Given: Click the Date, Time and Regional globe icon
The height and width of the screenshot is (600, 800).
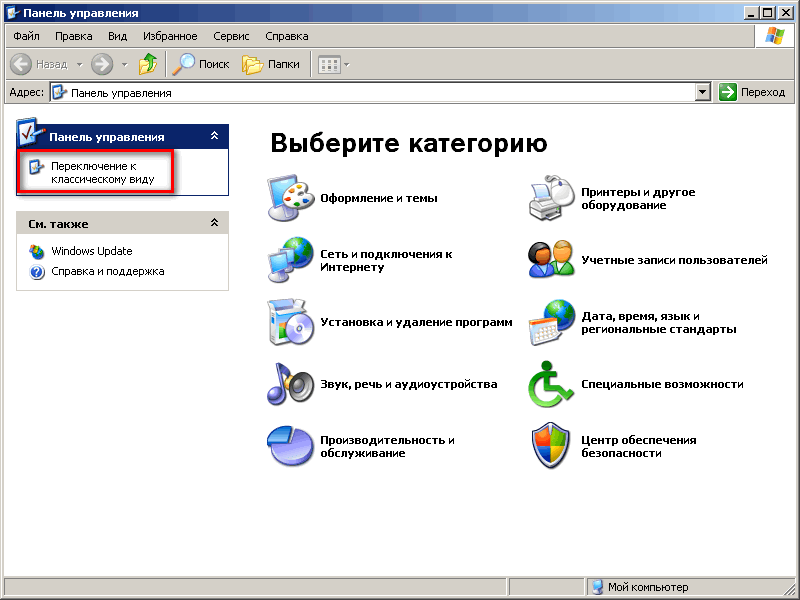Looking at the screenshot, I should click(552, 322).
